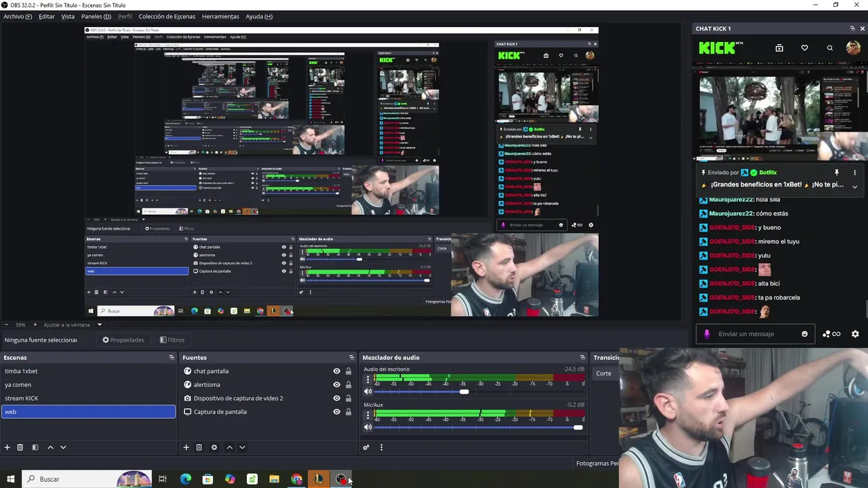The image size is (868, 488).
Task: Lock Dispositivo de captura de video 2
Action: point(349,399)
